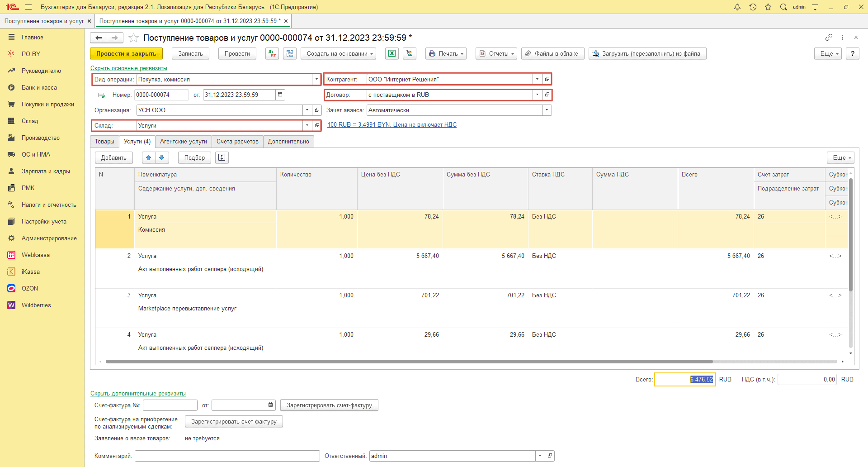
Task: Open notifications bell
Action: tap(737, 7)
